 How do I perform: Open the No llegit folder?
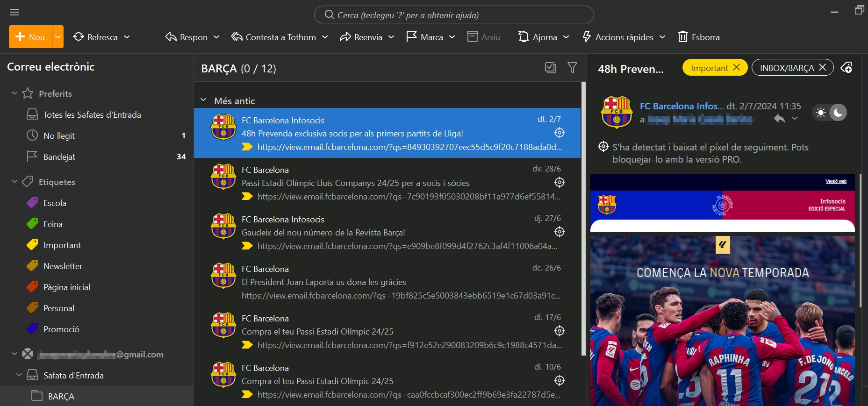click(59, 136)
